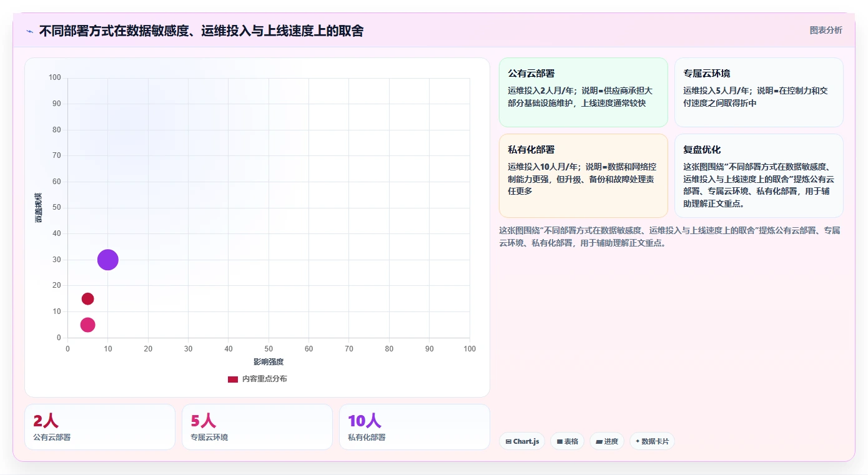Click the 图表分析 label in header
The height and width of the screenshot is (475, 868).
(826, 30)
